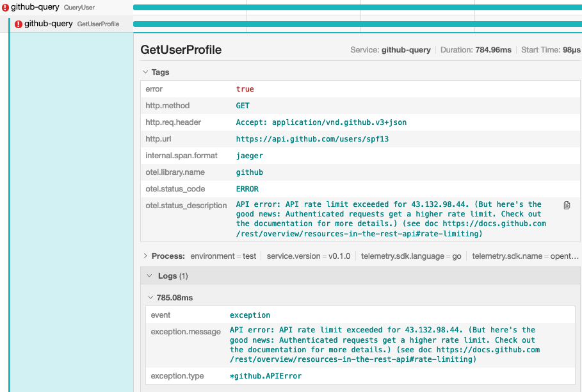The image size is (582, 392).
Task: Click the GetUserProfile detail heading
Action: pos(181,50)
